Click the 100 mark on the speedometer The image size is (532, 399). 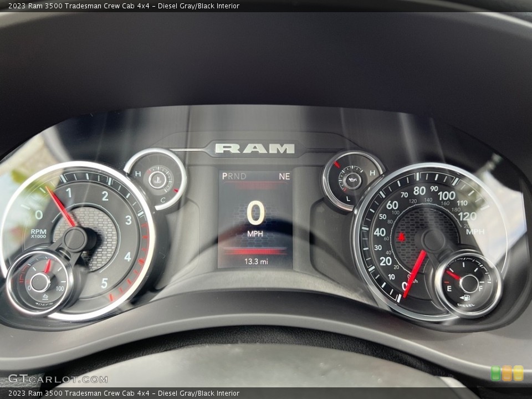click(447, 196)
